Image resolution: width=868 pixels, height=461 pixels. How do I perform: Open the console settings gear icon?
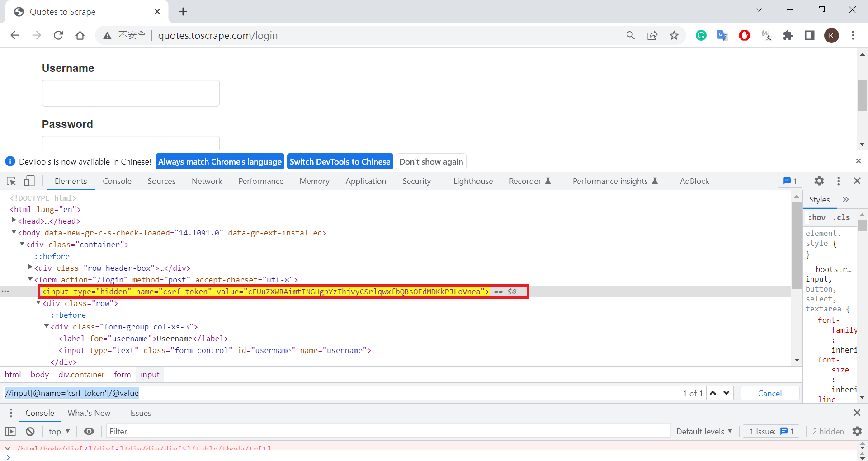coord(857,432)
